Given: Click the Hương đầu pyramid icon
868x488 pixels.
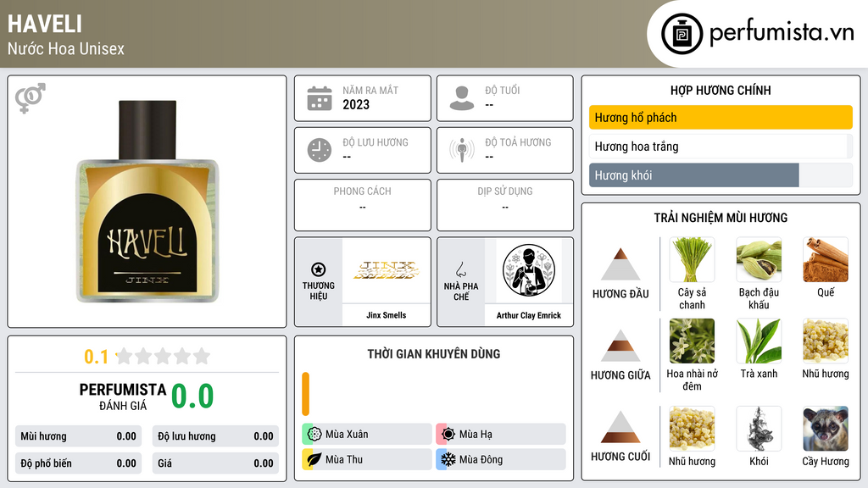Looking at the screenshot, I should (620, 264).
